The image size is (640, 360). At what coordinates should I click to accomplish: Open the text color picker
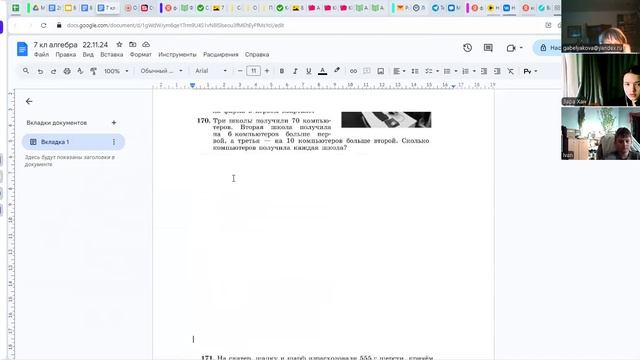point(322,71)
